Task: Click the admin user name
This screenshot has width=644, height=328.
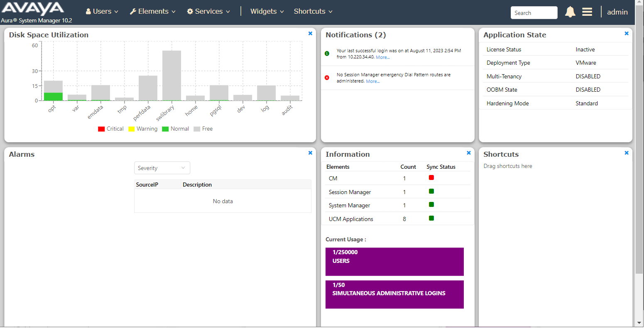Action: click(x=617, y=12)
